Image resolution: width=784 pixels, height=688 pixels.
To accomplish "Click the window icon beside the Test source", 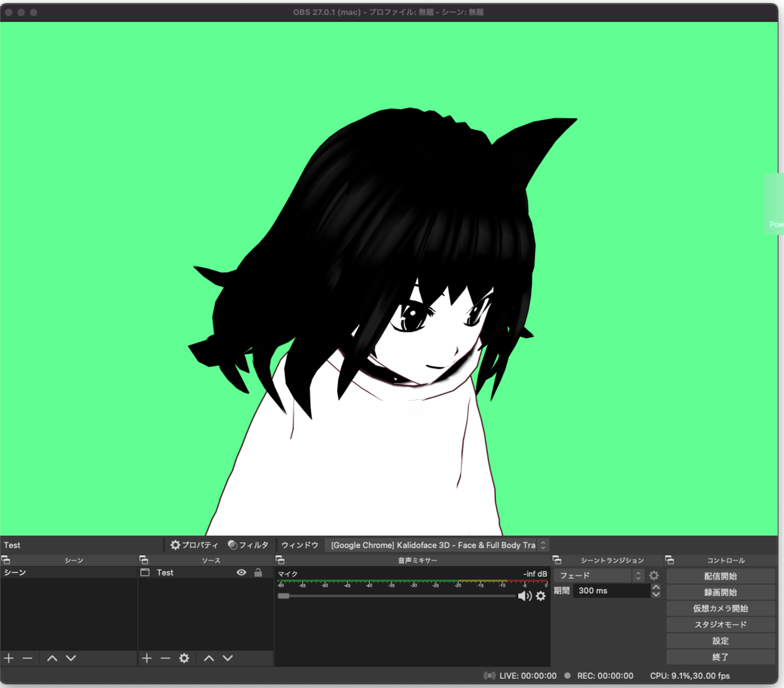I will coord(145,572).
